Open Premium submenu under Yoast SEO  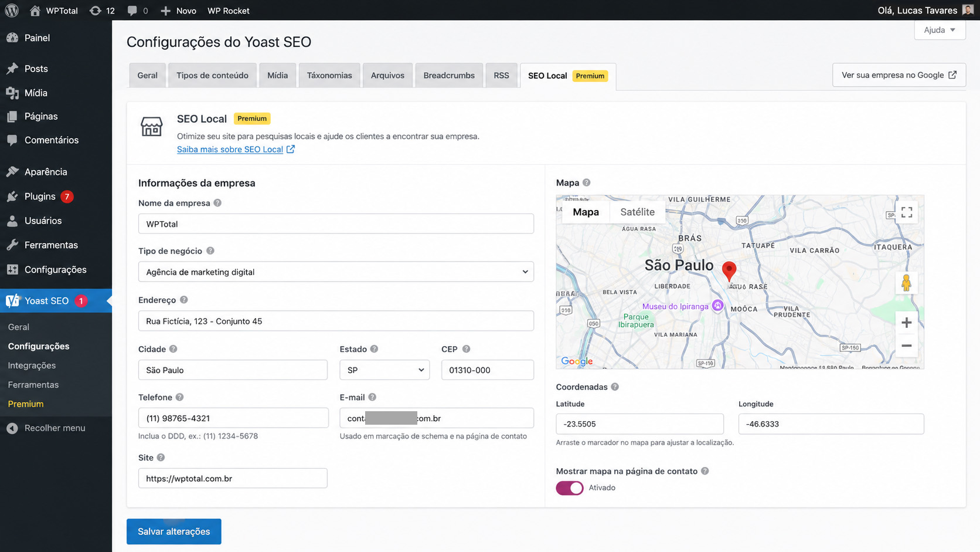point(26,404)
